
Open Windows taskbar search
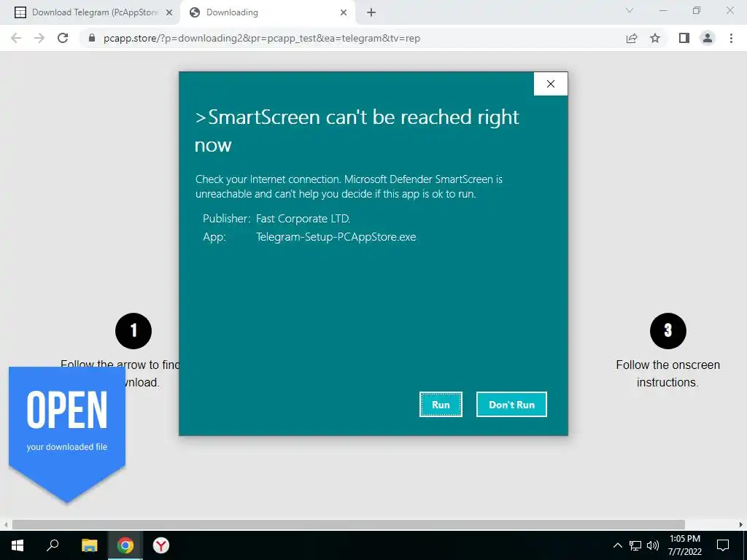point(53,545)
